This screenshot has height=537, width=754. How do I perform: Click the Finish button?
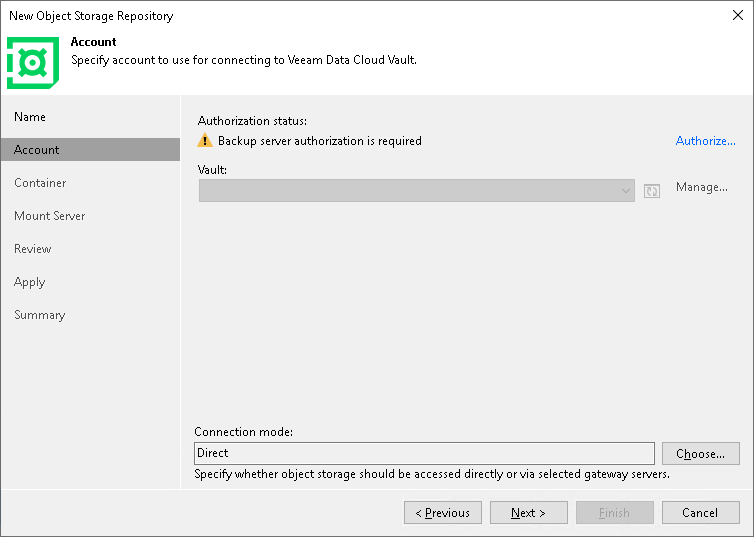coord(614,513)
